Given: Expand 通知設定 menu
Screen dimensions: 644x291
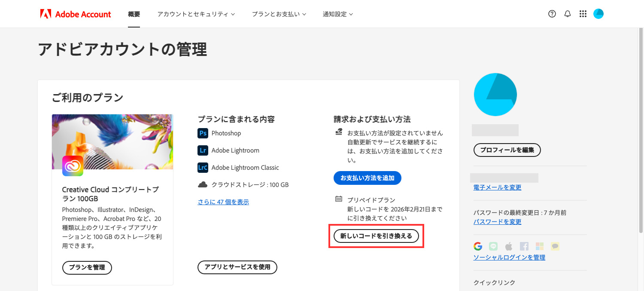Looking at the screenshot, I should 338,14.
